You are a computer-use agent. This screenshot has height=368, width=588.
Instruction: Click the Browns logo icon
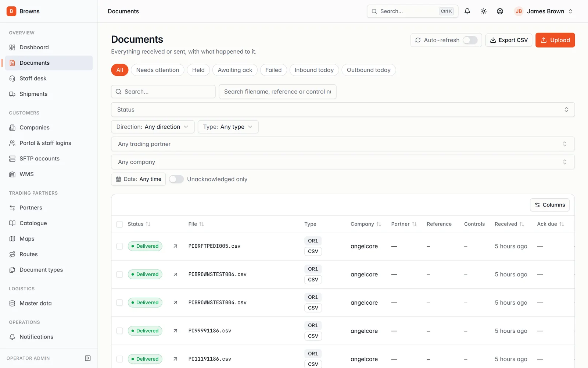pyautogui.click(x=11, y=11)
